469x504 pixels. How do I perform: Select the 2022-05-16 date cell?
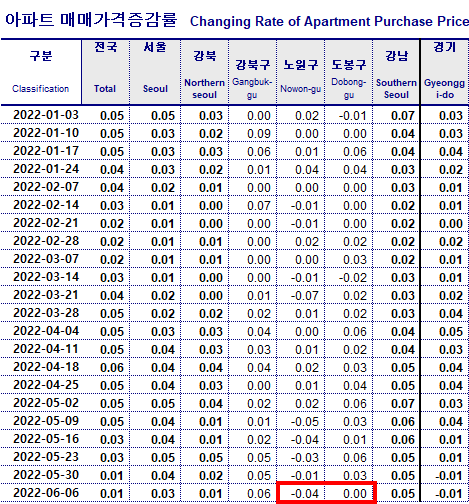[x=46, y=439]
